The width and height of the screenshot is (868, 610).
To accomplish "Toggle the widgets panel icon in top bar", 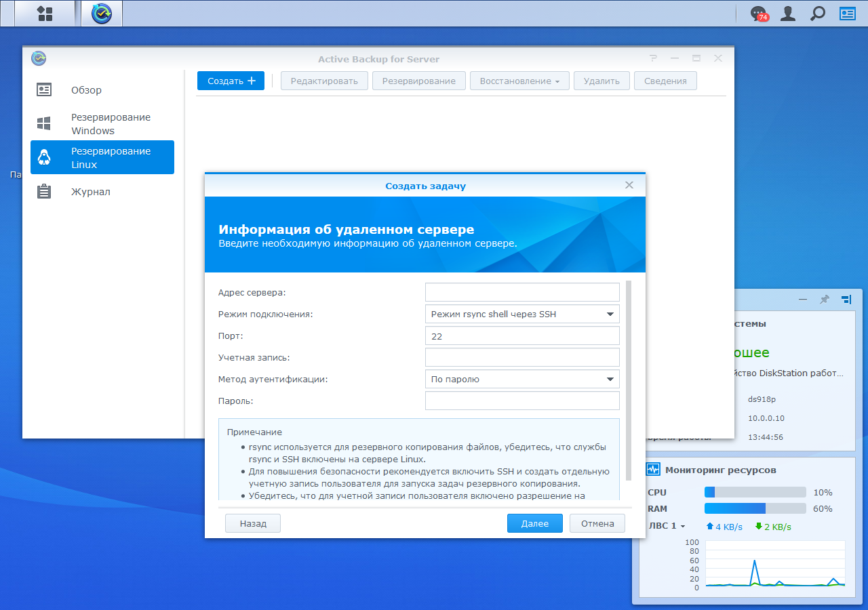I will tap(848, 14).
